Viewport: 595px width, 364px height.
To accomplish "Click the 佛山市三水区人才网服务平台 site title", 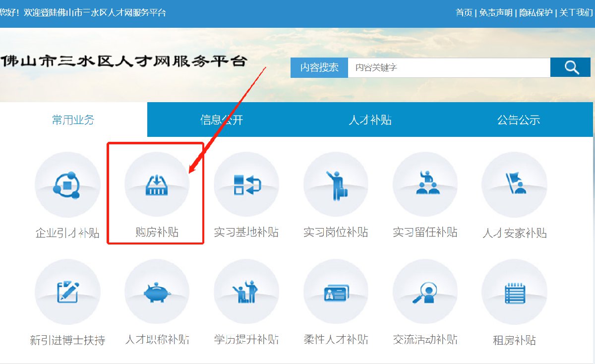I will 123,61.
